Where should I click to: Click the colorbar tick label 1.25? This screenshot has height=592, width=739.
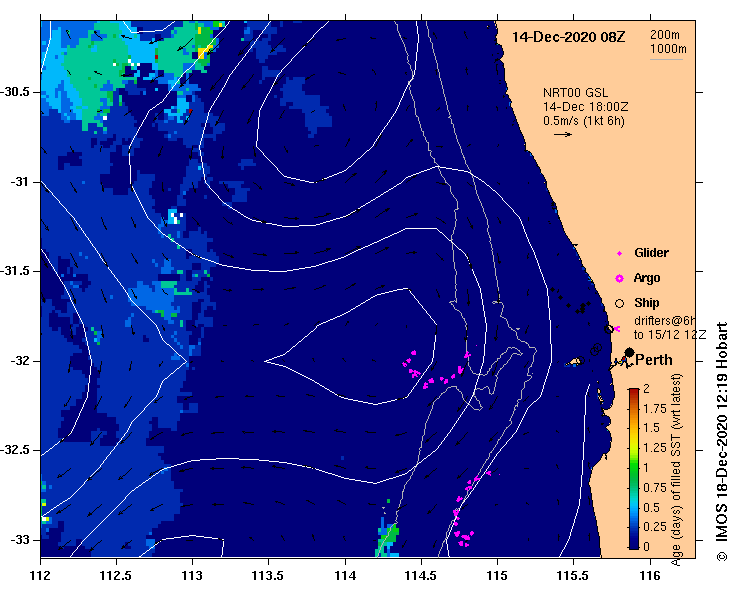point(655,448)
